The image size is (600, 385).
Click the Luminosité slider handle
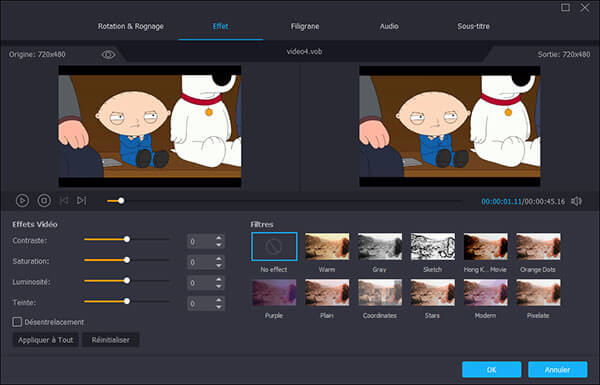(x=127, y=281)
